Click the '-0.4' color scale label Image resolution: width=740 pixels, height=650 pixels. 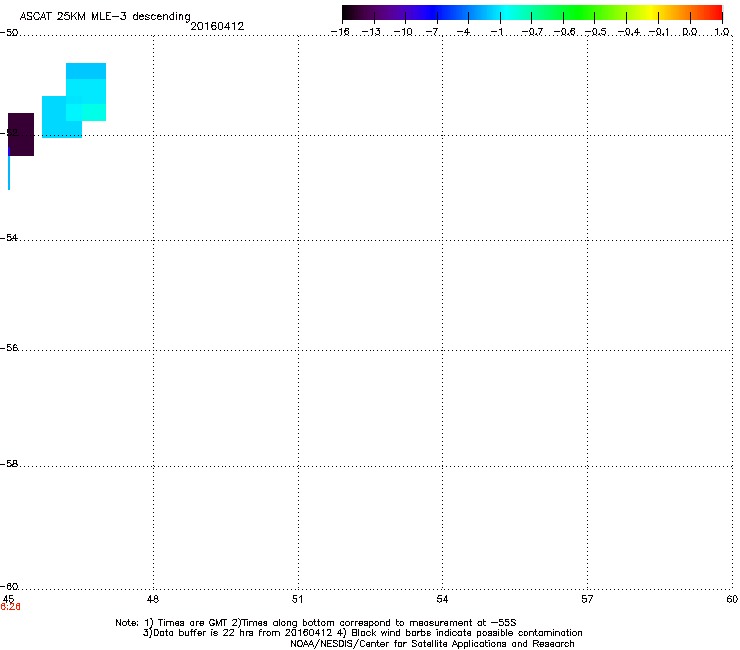coord(629,32)
